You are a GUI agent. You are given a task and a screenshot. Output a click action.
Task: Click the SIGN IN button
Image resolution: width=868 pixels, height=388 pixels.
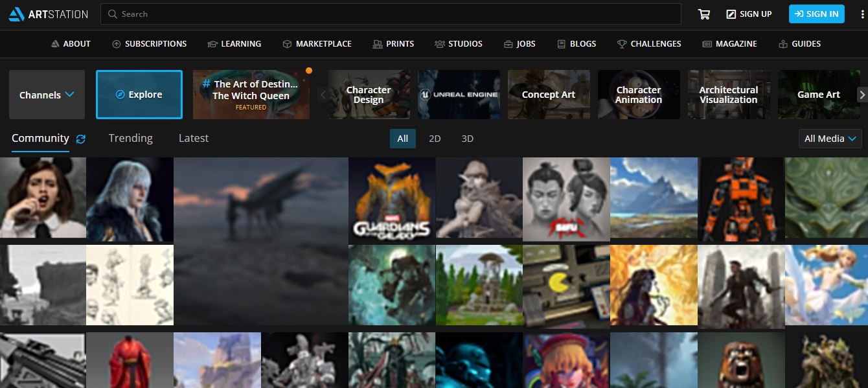pos(816,14)
